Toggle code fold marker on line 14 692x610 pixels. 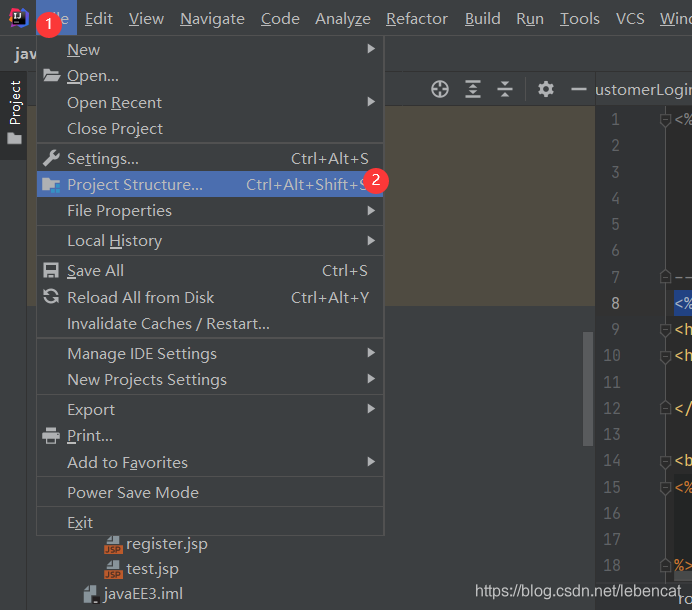point(666,461)
